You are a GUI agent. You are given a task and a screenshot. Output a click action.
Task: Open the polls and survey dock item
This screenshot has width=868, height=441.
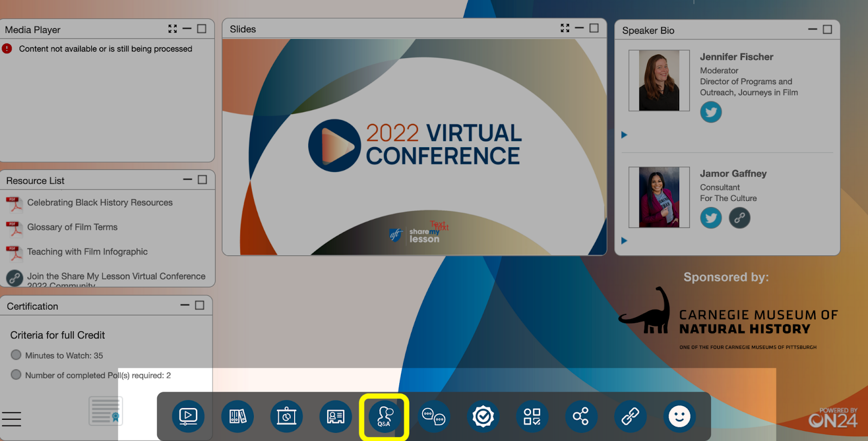532,417
